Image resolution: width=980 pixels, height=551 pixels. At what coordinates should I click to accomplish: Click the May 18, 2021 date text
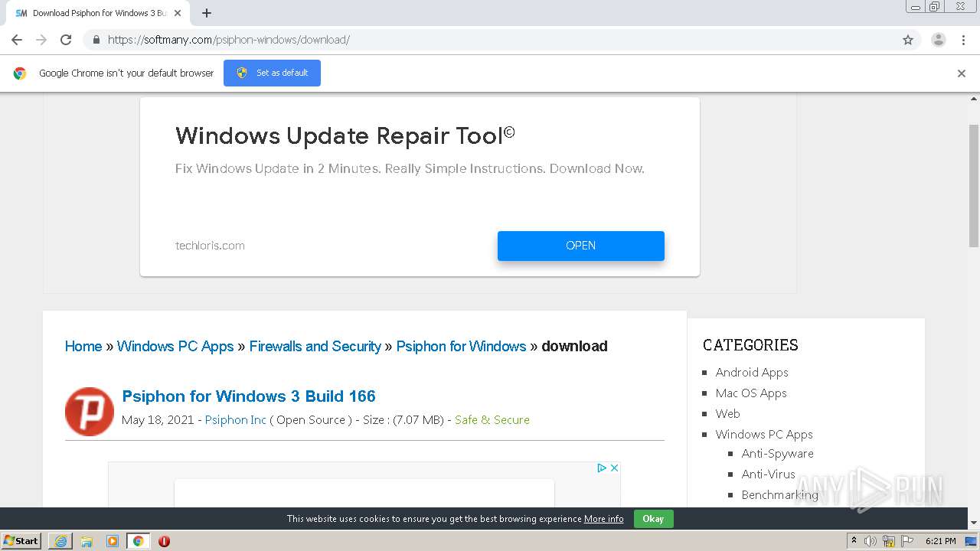pos(158,419)
